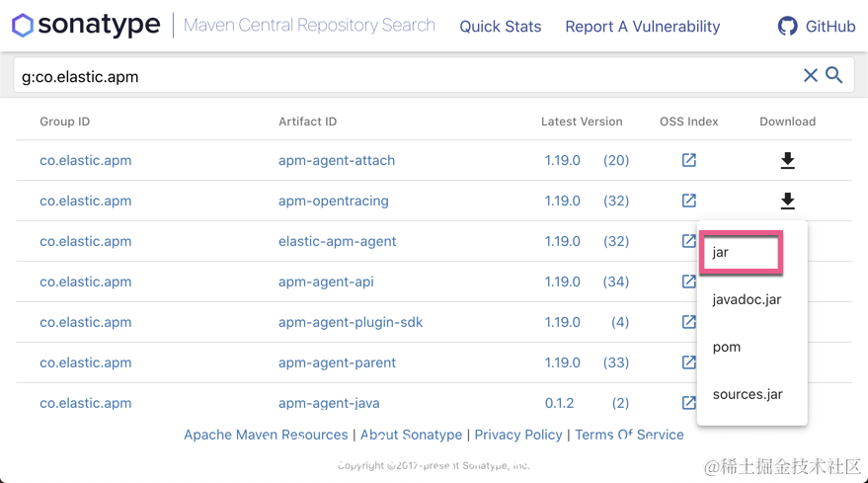The width and height of the screenshot is (868, 483).
Task: Open OSS Index for apm-agent-parent
Action: click(688, 362)
